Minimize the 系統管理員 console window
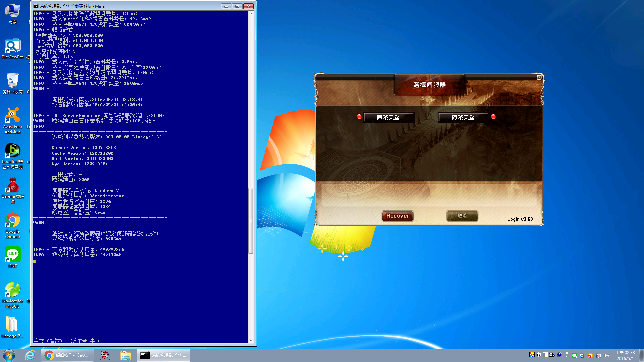644x362 pixels. tap(226, 6)
